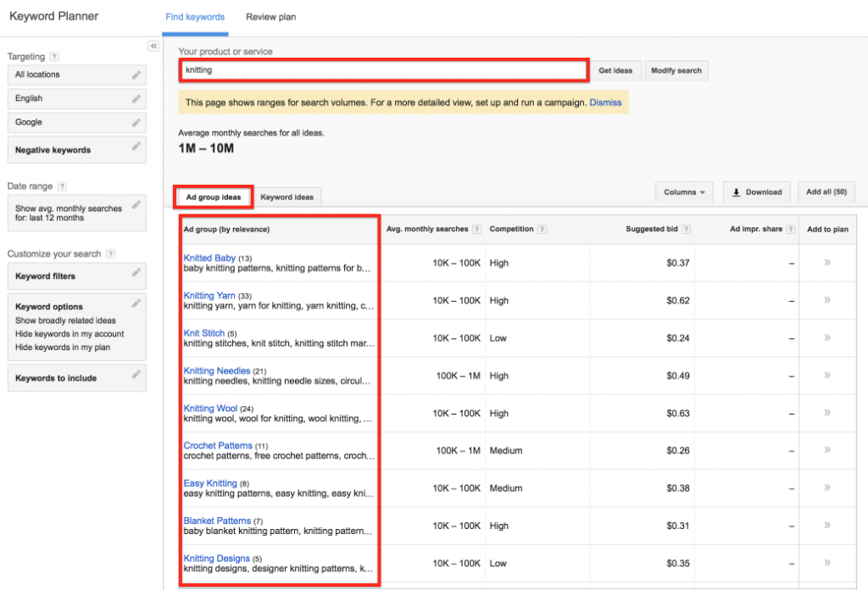Image resolution: width=868 pixels, height=590 pixels.
Task: Focus the product or service search field
Action: (384, 70)
